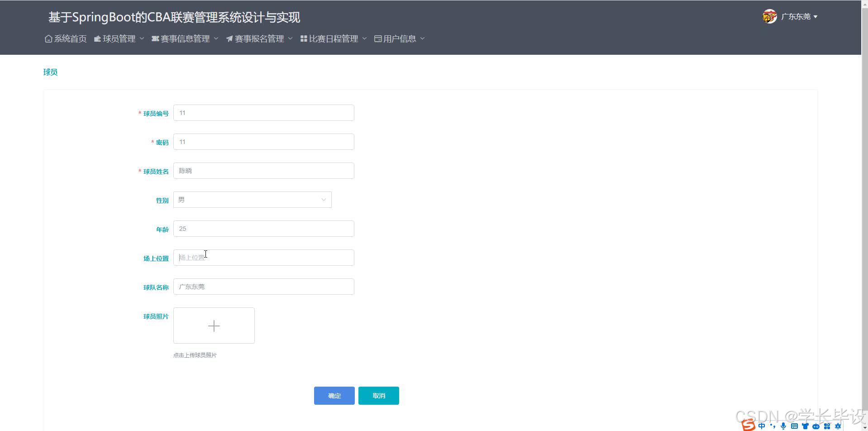Click the Sogou game controller icon
The width and height of the screenshot is (868, 431).
tap(816, 426)
